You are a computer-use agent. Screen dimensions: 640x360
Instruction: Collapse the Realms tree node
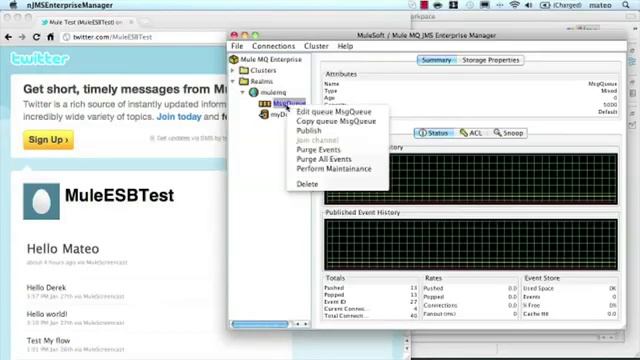click(x=233, y=82)
